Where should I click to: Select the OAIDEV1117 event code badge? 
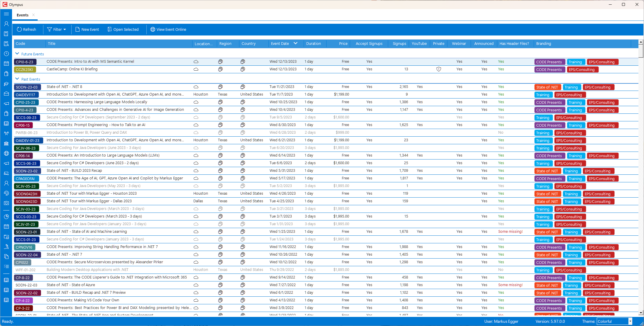click(26, 95)
